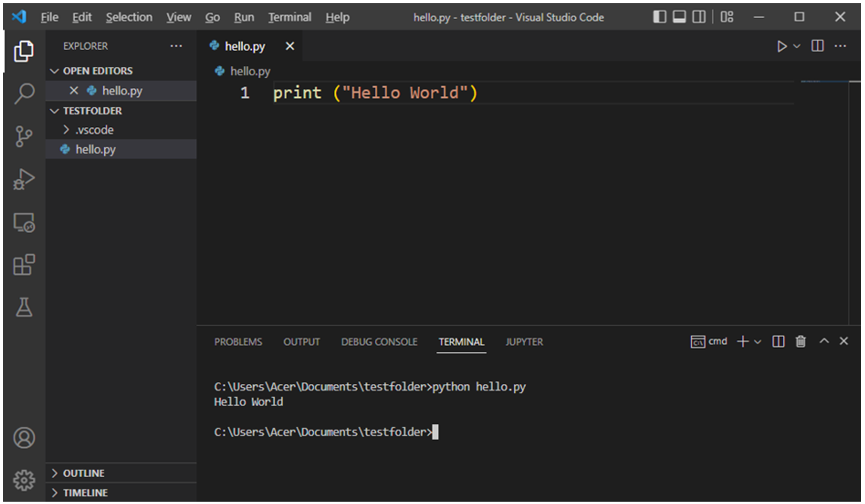Switch to the DEBUG CONSOLE tab
This screenshot has height=504, width=865.
[379, 342]
